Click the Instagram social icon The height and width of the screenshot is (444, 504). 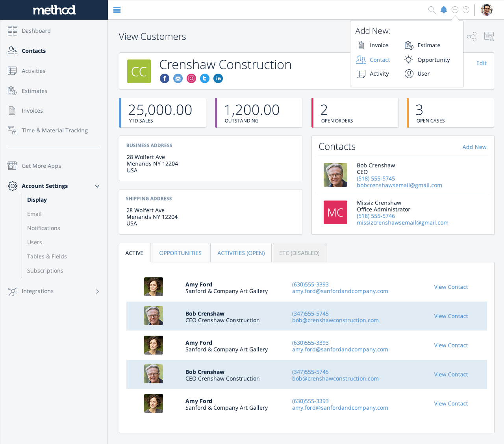(191, 78)
